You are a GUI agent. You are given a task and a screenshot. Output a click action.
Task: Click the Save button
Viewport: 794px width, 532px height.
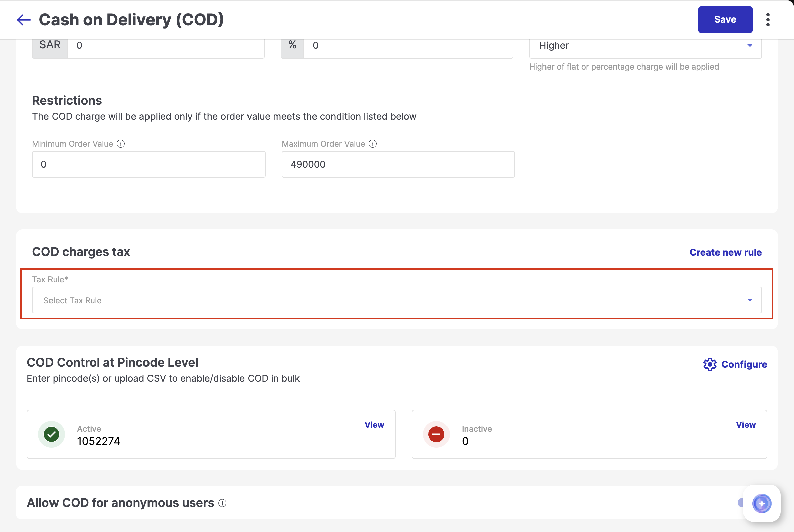(725, 20)
